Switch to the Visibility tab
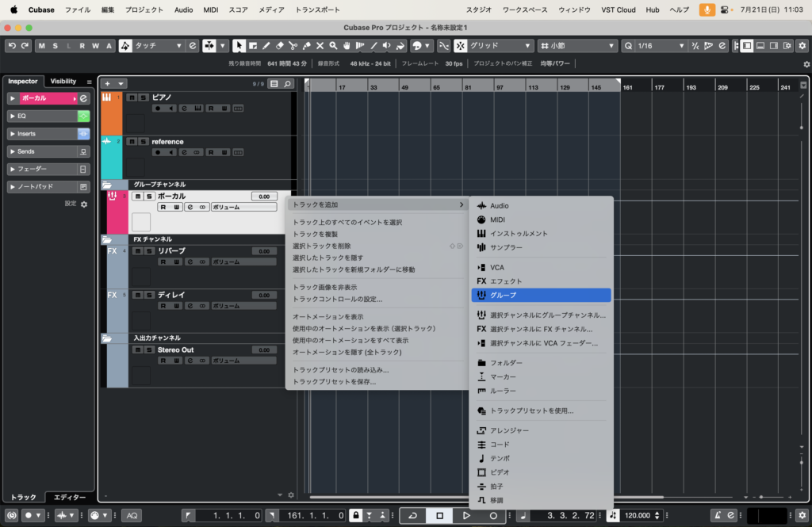The width and height of the screenshot is (812, 527). click(x=63, y=82)
